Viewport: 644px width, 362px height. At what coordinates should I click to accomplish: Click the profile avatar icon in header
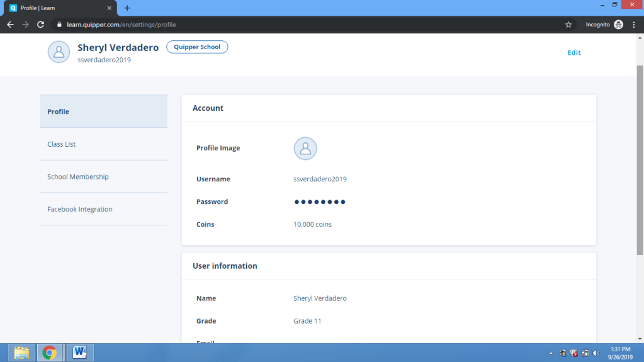point(59,52)
